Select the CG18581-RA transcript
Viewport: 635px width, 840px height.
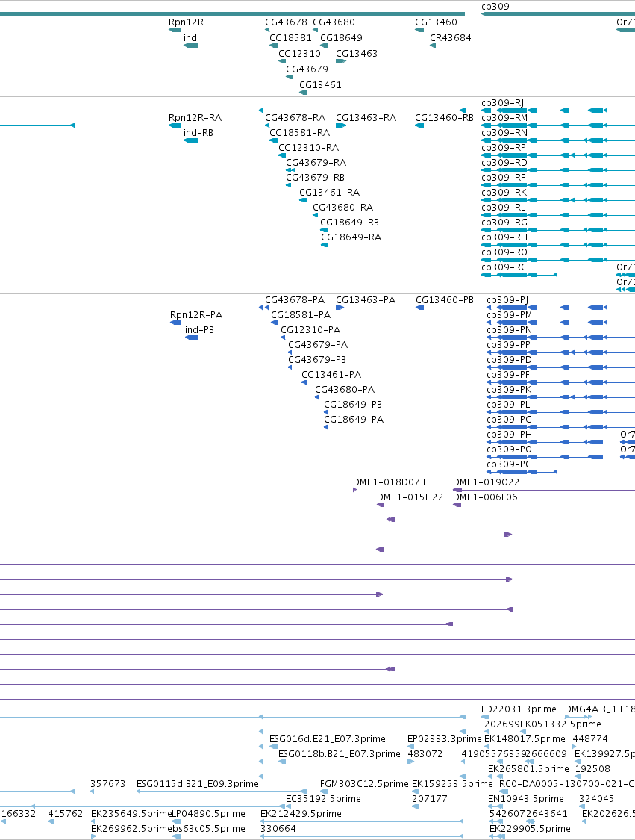(299, 132)
